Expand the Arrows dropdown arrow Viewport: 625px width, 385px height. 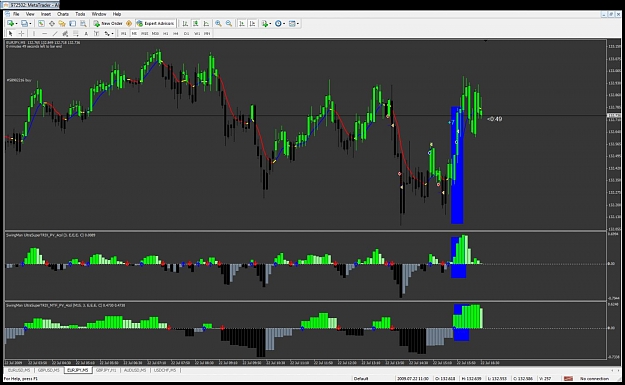113,33
